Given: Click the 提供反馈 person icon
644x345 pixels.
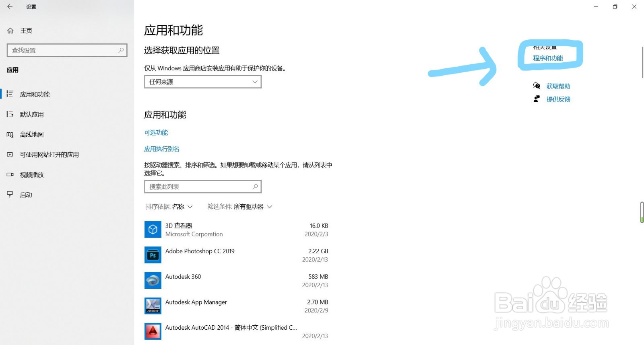Looking at the screenshot, I should coord(537,99).
